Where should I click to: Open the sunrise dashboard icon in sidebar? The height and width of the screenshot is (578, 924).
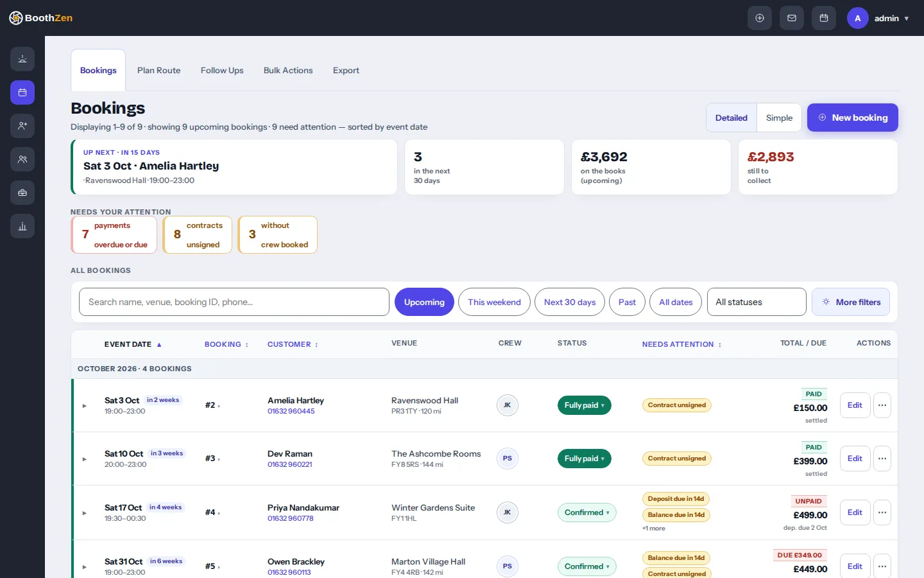pos(22,59)
